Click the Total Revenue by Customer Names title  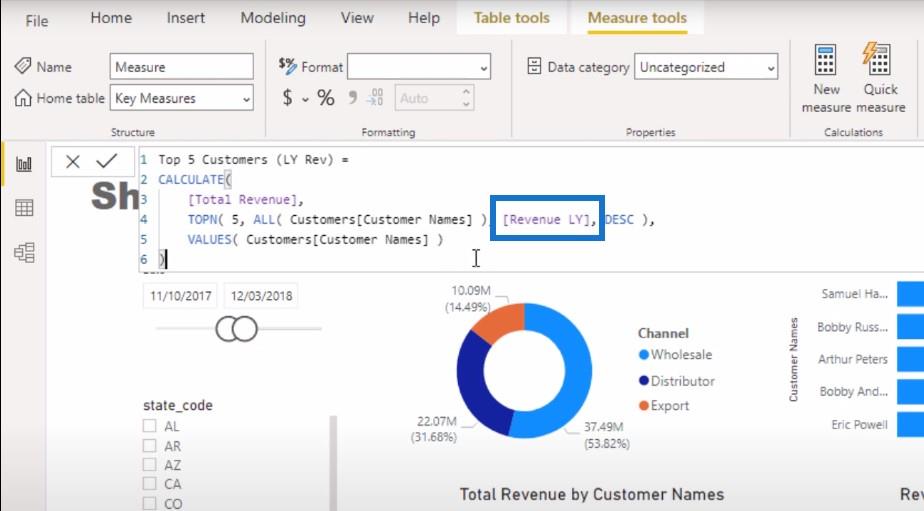pyautogui.click(x=592, y=494)
